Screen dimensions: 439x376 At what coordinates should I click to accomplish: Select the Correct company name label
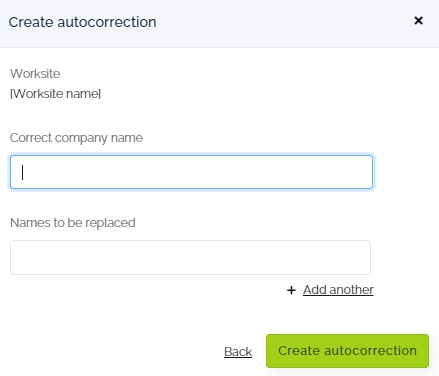[76, 138]
